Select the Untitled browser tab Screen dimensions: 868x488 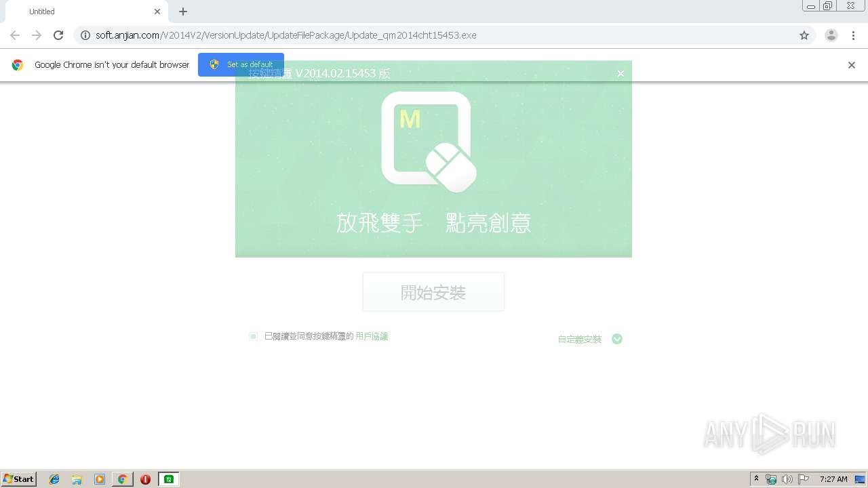86,12
